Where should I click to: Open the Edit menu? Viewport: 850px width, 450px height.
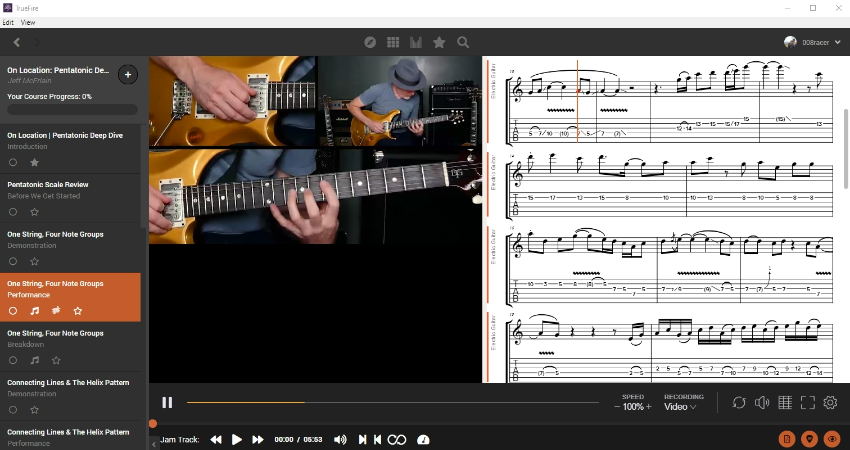coord(8,22)
